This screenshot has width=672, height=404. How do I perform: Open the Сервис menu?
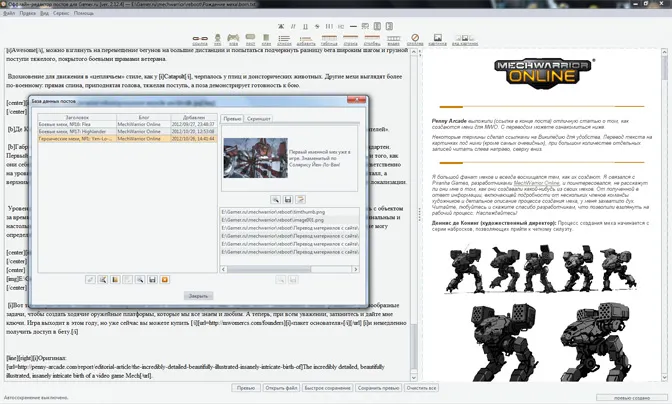pos(61,14)
